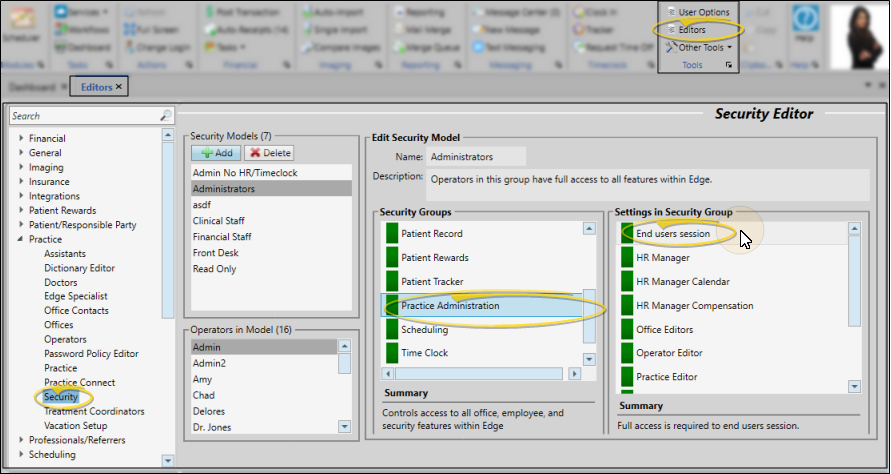Click the Editors icon in Tools ribbon
The width and height of the screenshot is (891, 474).
(670, 30)
